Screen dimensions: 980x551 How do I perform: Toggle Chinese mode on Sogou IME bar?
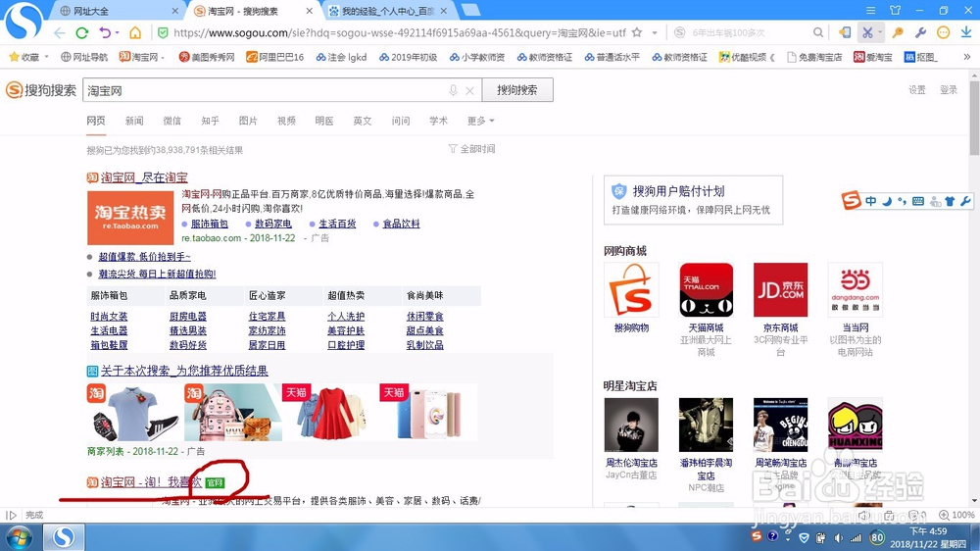(x=870, y=201)
